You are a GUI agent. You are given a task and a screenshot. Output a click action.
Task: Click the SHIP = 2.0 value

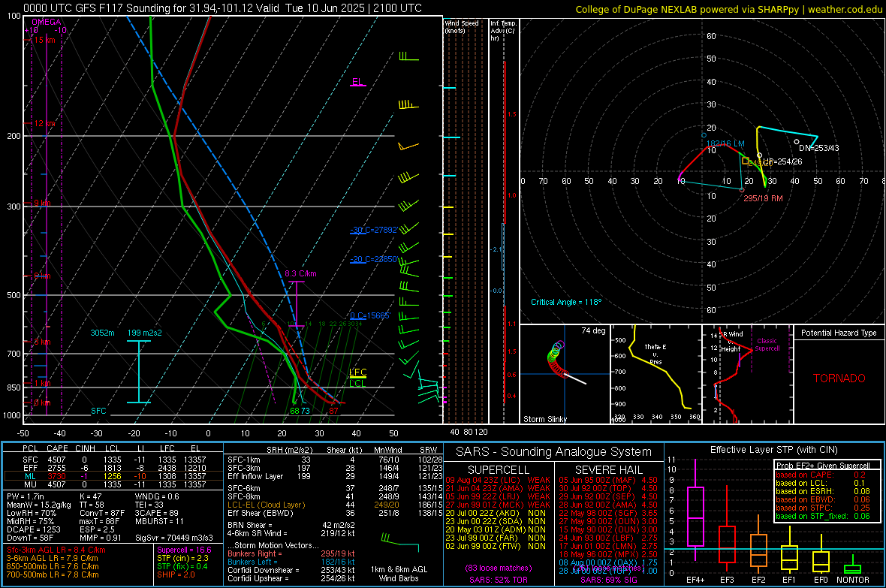(176, 574)
